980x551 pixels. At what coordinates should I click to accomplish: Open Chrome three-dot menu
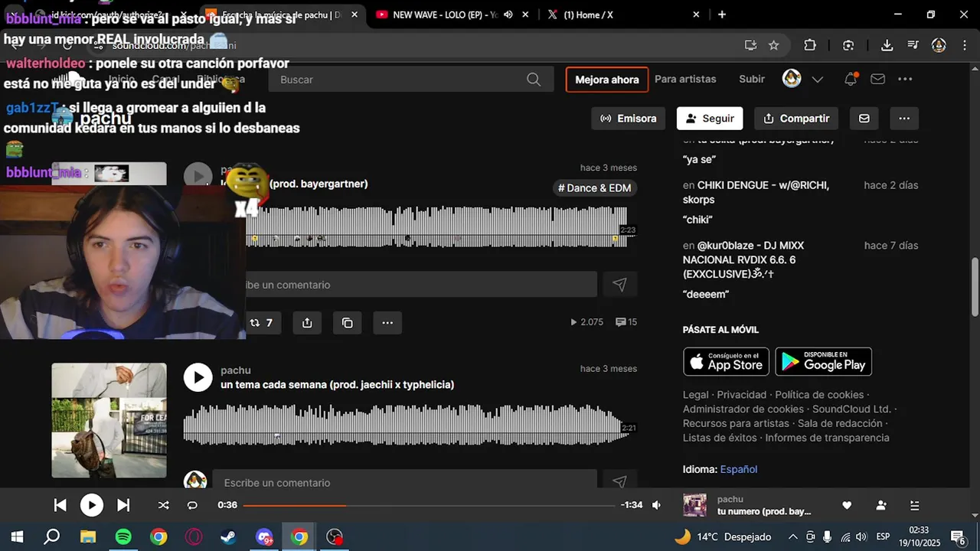[x=963, y=45]
